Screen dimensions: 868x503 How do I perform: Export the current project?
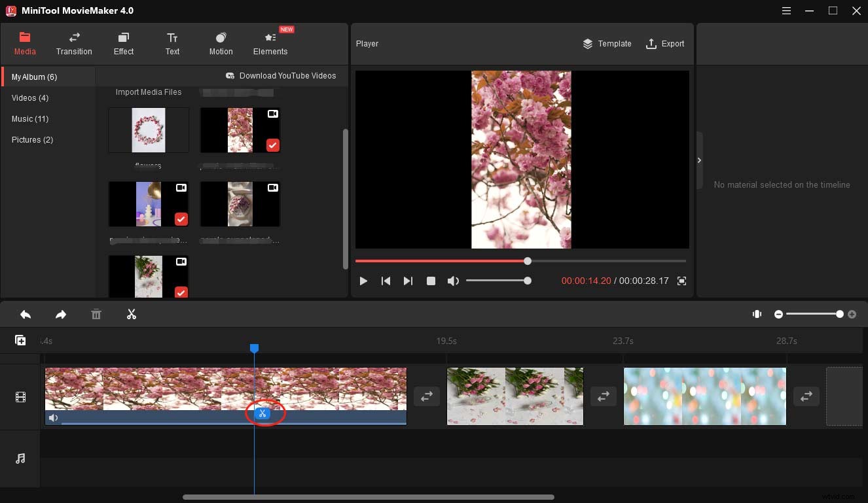tap(665, 44)
